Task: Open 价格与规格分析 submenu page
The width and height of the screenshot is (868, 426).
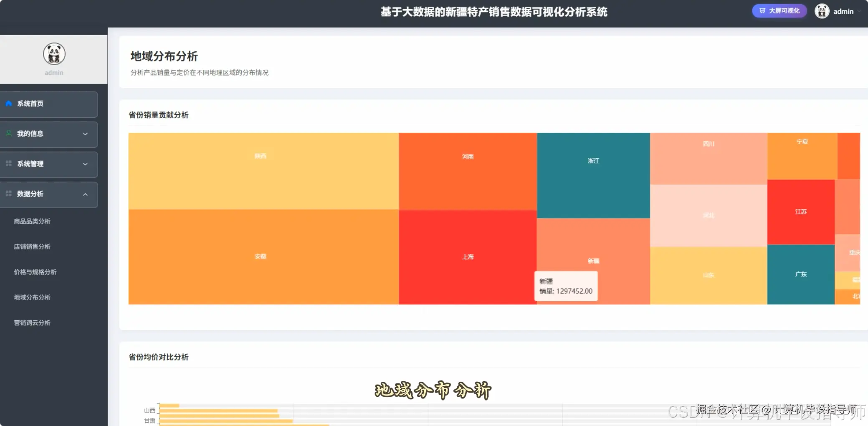Action: pos(35,272)
